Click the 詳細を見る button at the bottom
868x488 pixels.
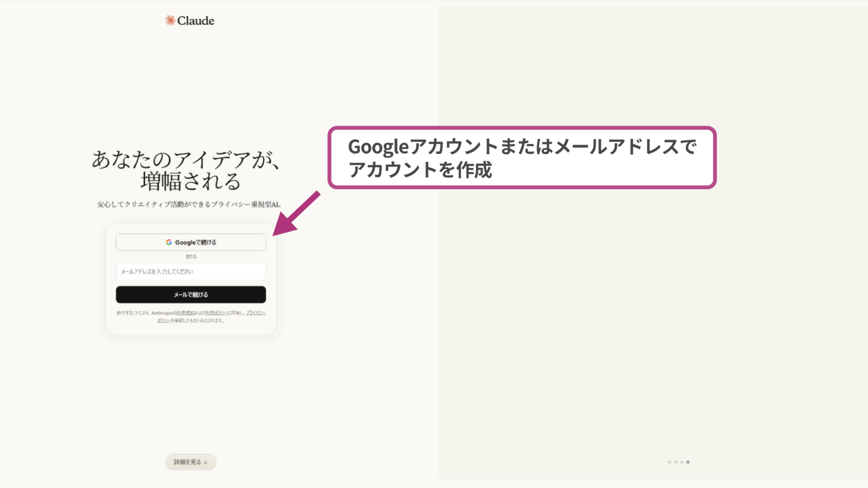pyautogui.click(x=190, y=462)
